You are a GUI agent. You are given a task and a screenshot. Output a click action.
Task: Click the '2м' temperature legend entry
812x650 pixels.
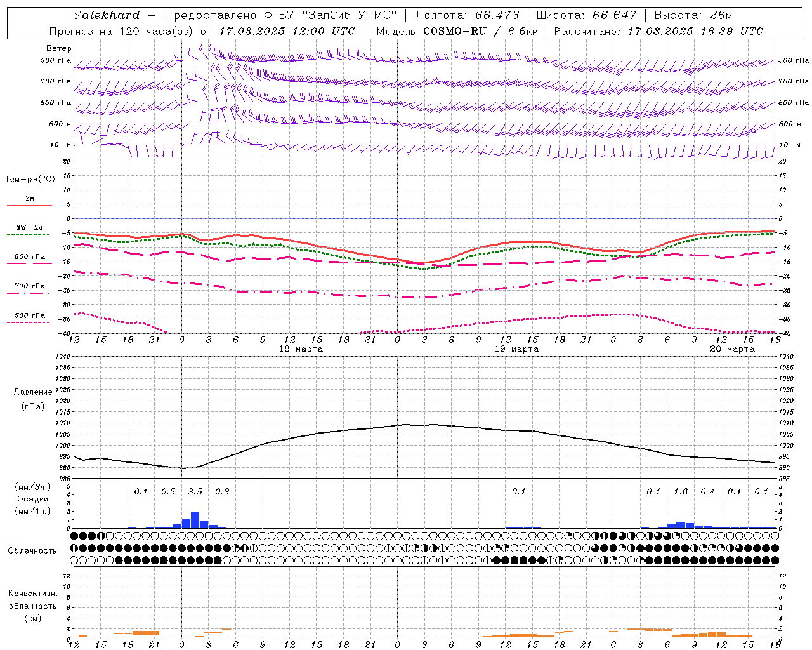30,199
